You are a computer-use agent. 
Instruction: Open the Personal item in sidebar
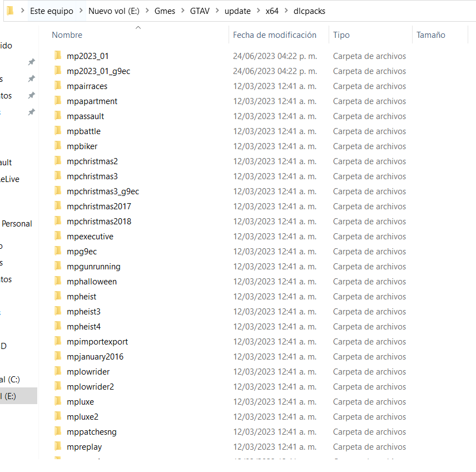[17, 224]
